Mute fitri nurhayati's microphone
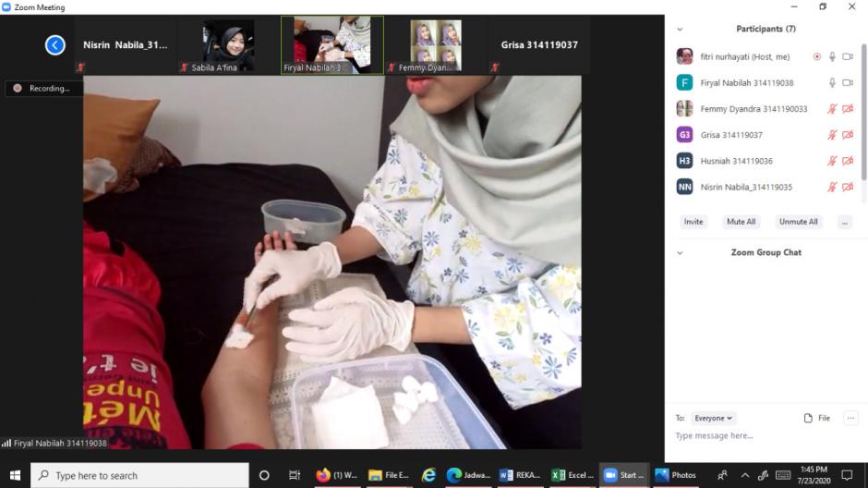Viewport: 868px width, 488px height. point(832,56)
